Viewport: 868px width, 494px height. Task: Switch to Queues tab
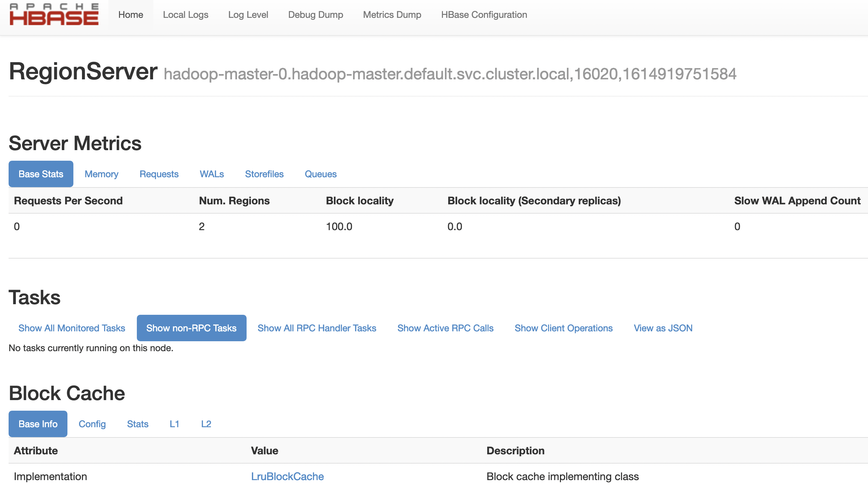coord(320,174)
